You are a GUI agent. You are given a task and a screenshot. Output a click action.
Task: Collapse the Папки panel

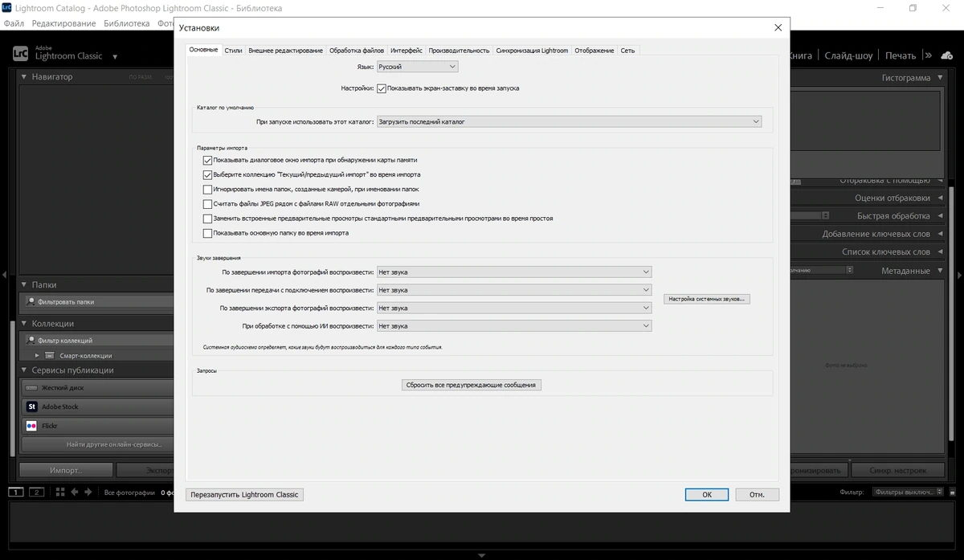point(24,284)
